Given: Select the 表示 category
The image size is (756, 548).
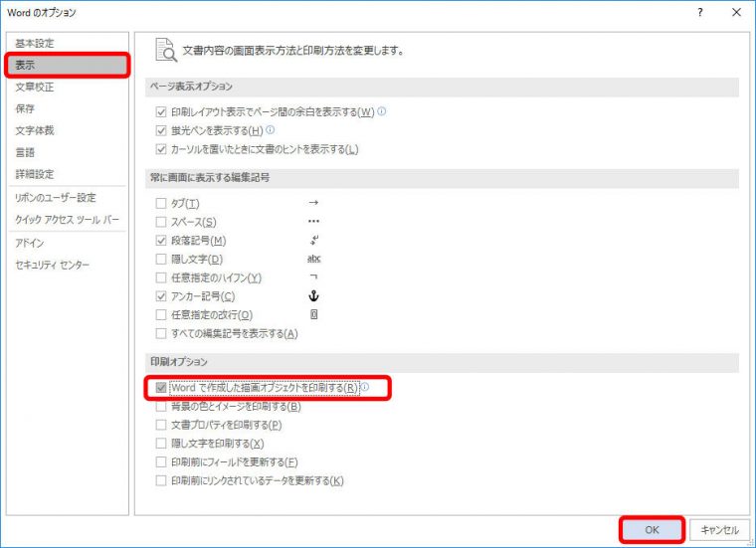Looking at the screenshot, I should (x=67, y=65).
